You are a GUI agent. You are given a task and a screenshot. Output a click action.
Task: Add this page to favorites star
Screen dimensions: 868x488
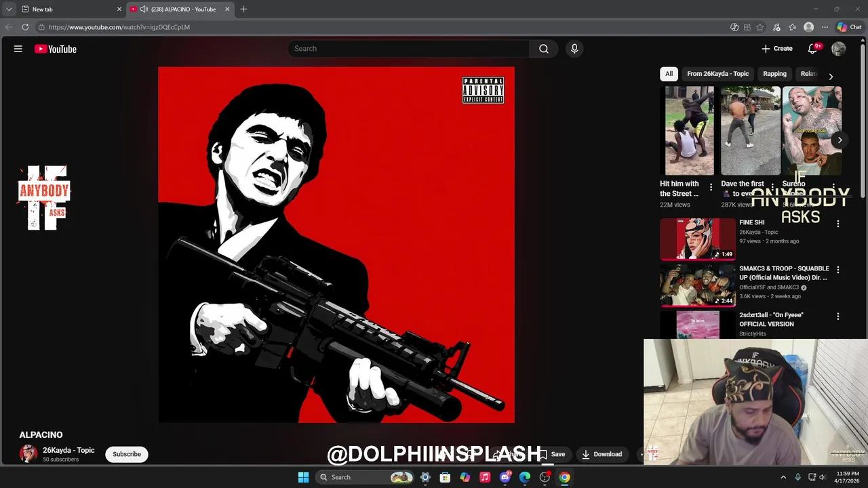tap(760, 27)
